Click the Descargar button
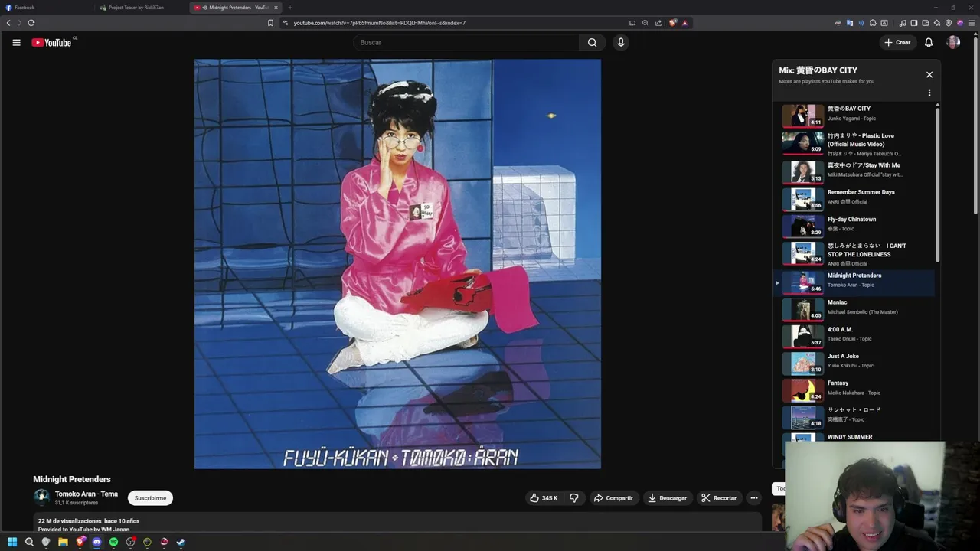The image size is (980, 551). click(x=668, y=498)
